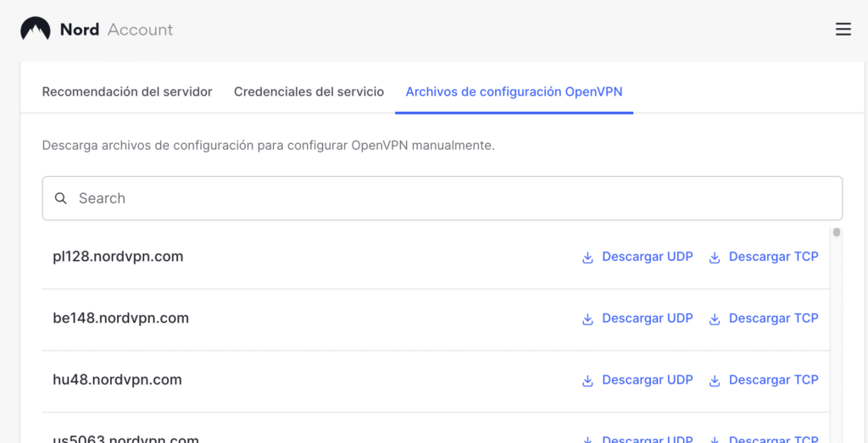This screenshot has height=443, width=868.
Task: Click the server list scrollbar thumb
Action: [837, 232]
